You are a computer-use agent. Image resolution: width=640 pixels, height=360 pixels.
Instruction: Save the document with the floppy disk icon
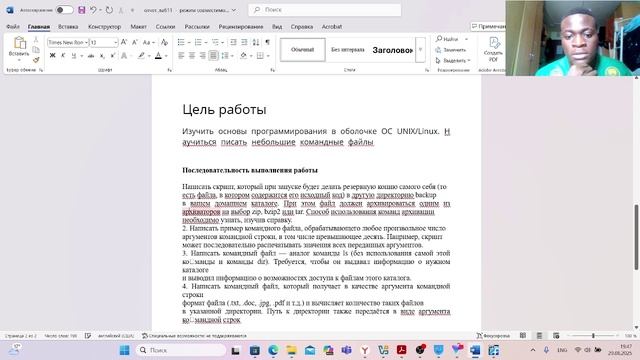click(x=82, y=10)
